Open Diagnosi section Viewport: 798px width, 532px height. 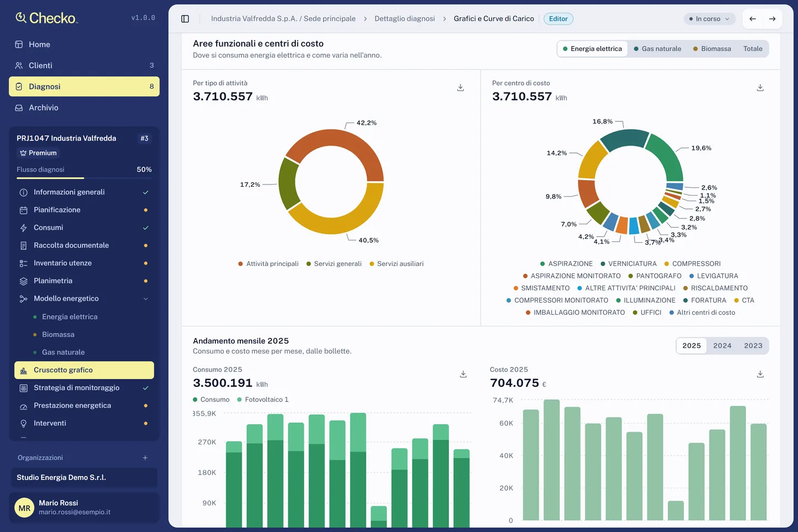tap(84, 86)
